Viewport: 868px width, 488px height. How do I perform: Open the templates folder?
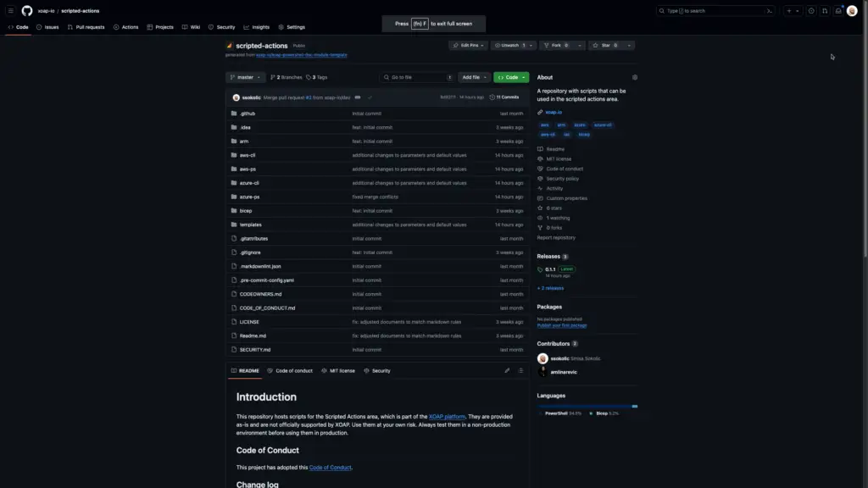pos(250,225)
